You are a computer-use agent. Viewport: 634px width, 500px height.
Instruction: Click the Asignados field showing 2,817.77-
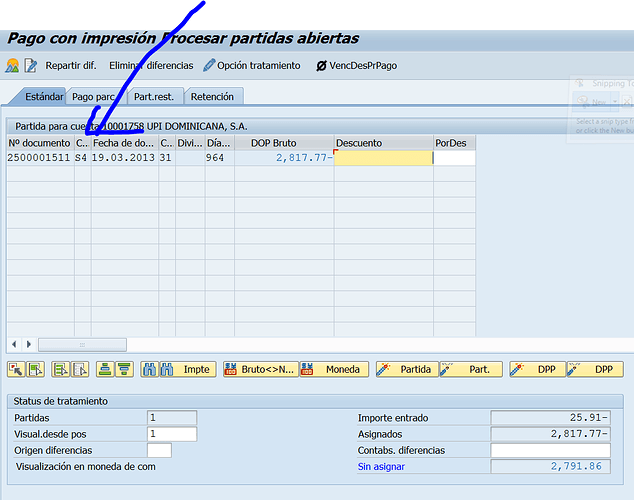550,434
